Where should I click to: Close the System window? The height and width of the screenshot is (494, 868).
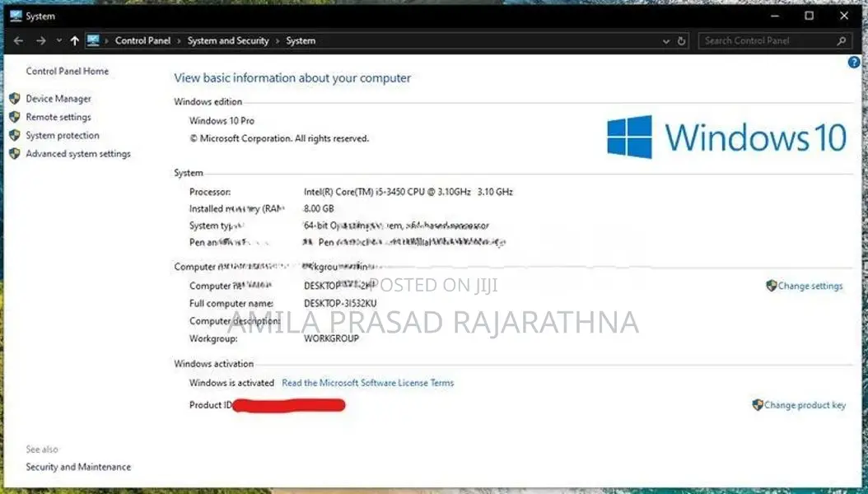(843, 16)
